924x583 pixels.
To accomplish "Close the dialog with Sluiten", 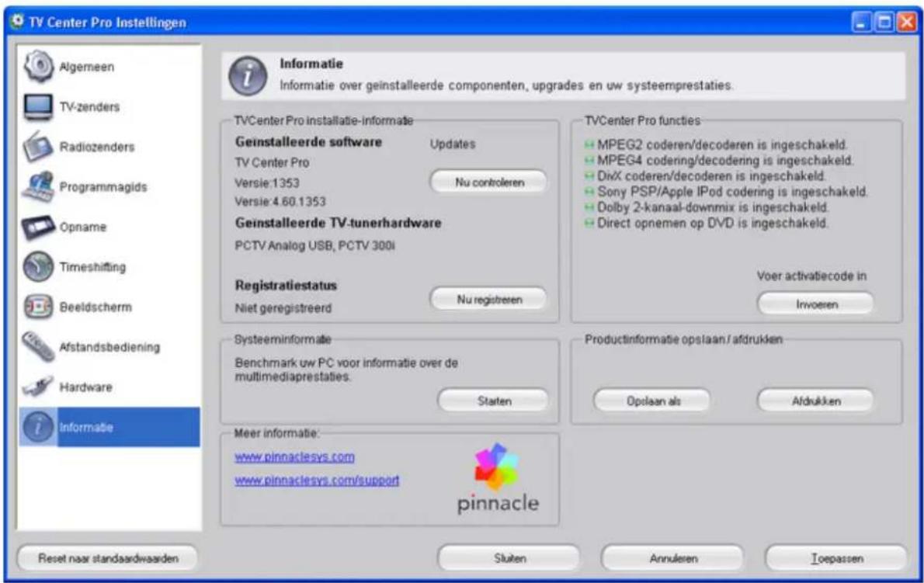I will 509,557.
